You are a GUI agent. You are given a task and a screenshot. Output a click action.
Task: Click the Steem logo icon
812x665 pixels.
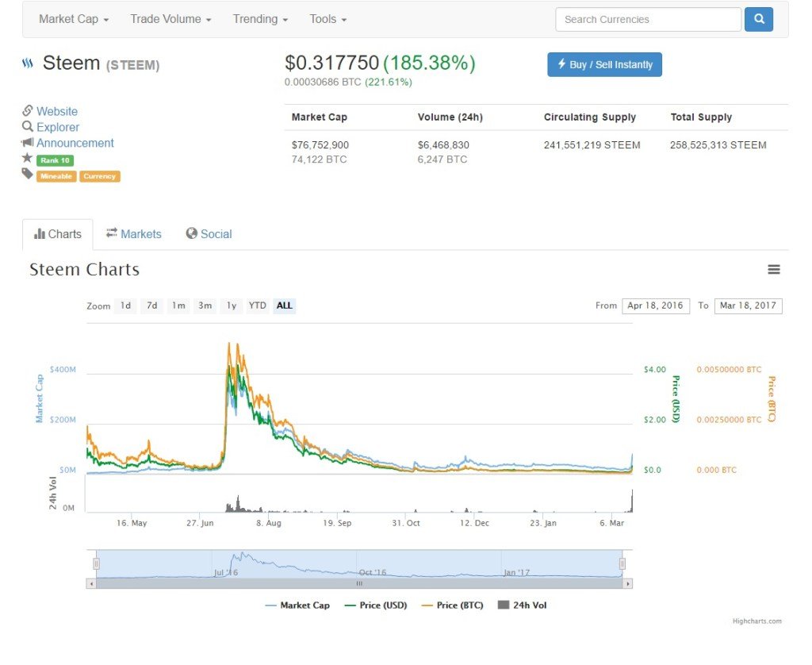pyautogui.click(x=28, y=63)
